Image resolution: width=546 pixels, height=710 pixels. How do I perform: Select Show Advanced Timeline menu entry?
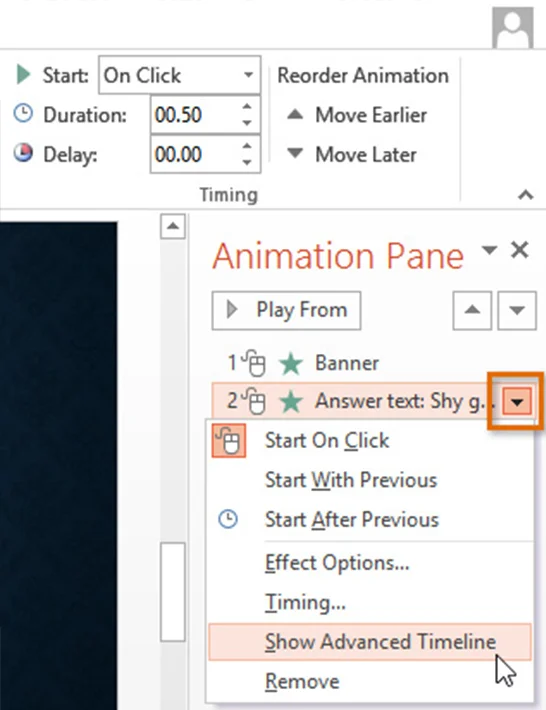[369, 642]
